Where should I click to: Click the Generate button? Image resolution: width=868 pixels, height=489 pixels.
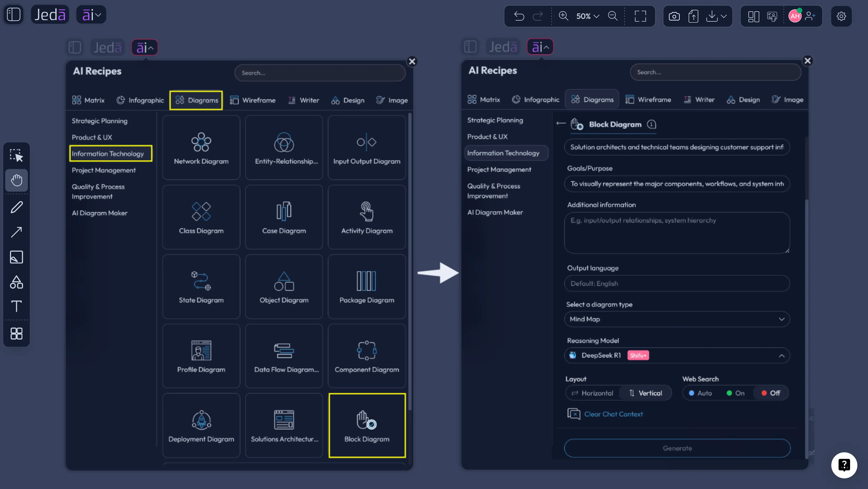coord(677,448)
